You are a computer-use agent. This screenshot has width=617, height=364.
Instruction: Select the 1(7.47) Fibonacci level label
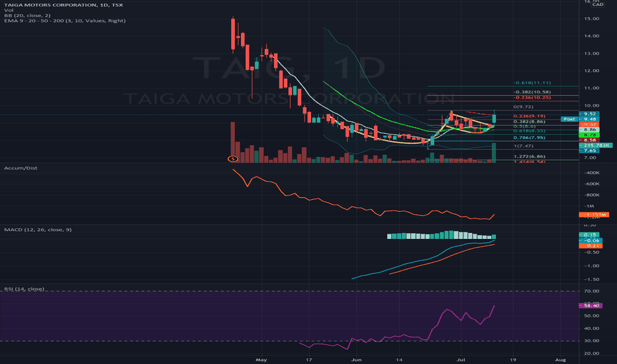(524, 146)
